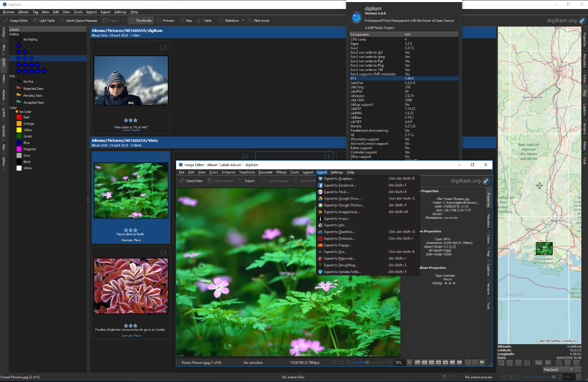Switch to Map view in main toolbar
Screen dimensions: 588x382
point(186,20)
